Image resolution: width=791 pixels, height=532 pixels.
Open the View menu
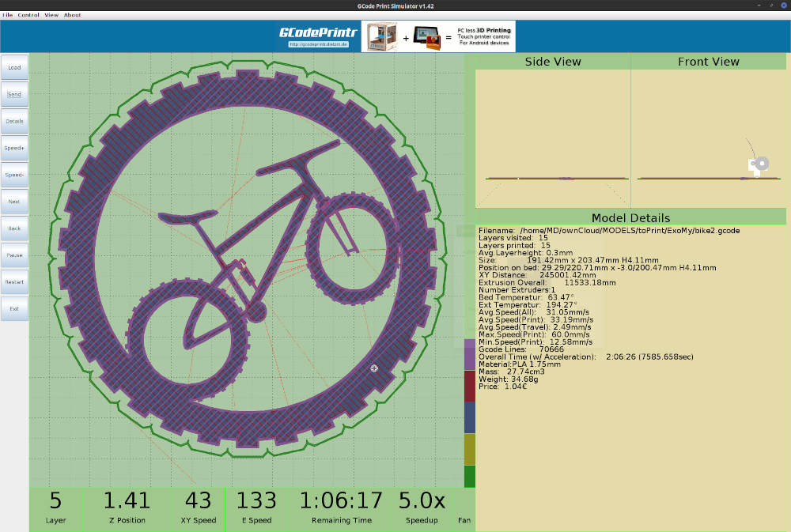[51, 13]
